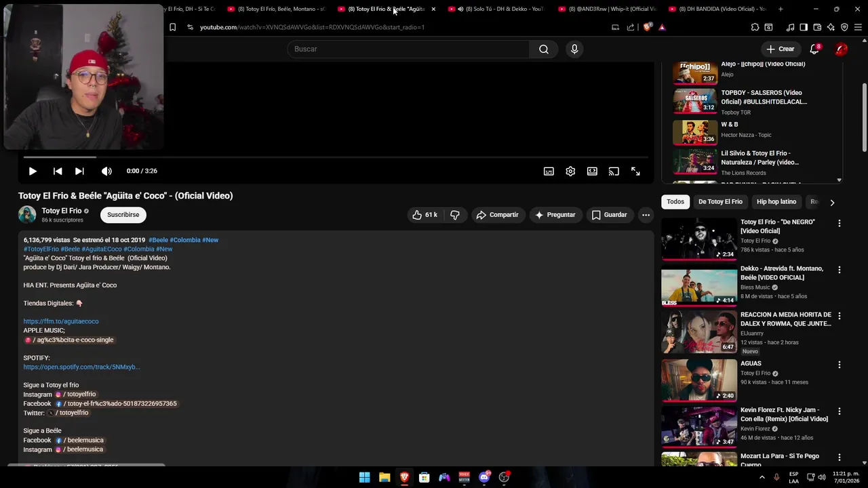Image resolution: width=868 pixels, height=488 pixels.
Task: Open options for De NEGRO video
Action: click(x=839, y=223)
